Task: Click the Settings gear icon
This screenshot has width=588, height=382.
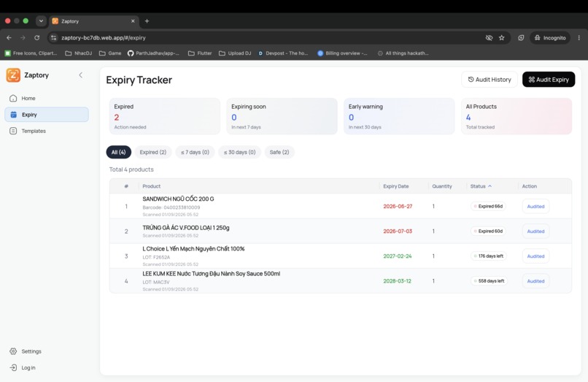Action: coord(13,351)
